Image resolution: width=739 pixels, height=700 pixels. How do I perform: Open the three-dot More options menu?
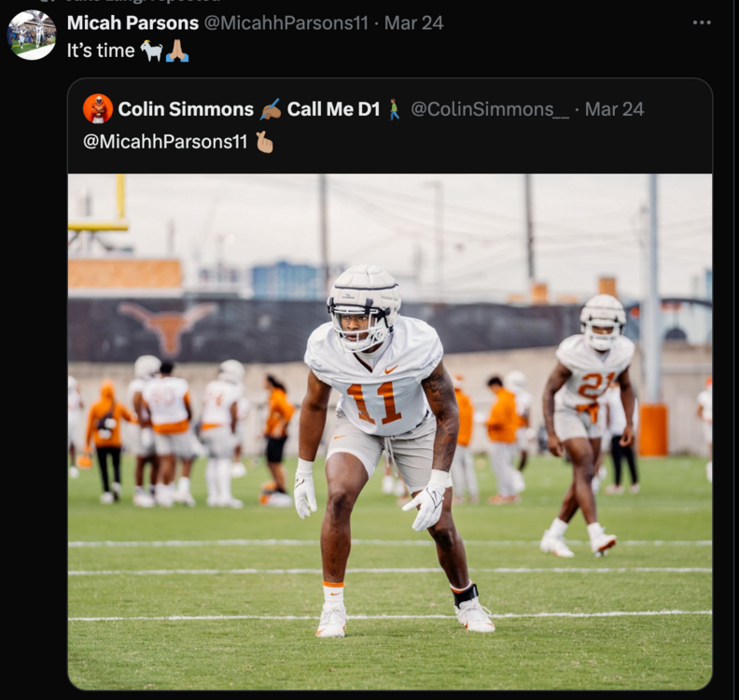pyautogui.click(x=702, y=22)
